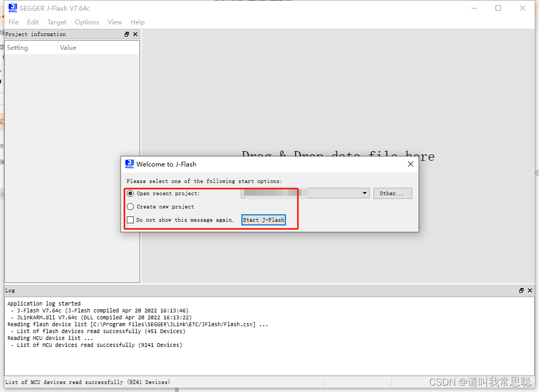Click the J-Flash icon in main title bar
539x392 pixels.
(13, 8)
